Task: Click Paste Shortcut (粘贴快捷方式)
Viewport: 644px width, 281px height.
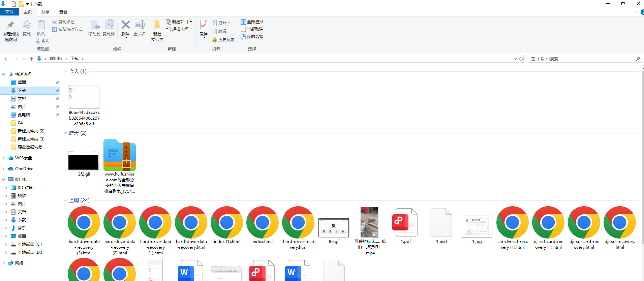Action: pos(67,29)
